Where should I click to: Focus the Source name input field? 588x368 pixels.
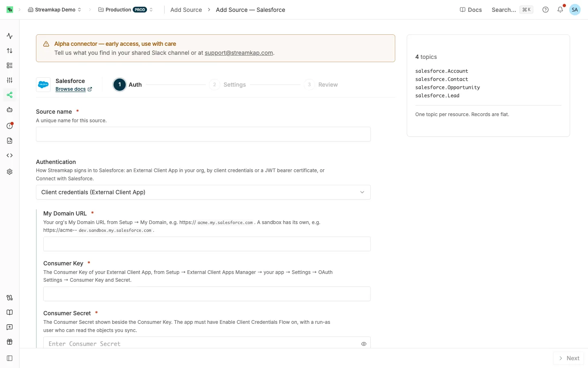[203, 134]
